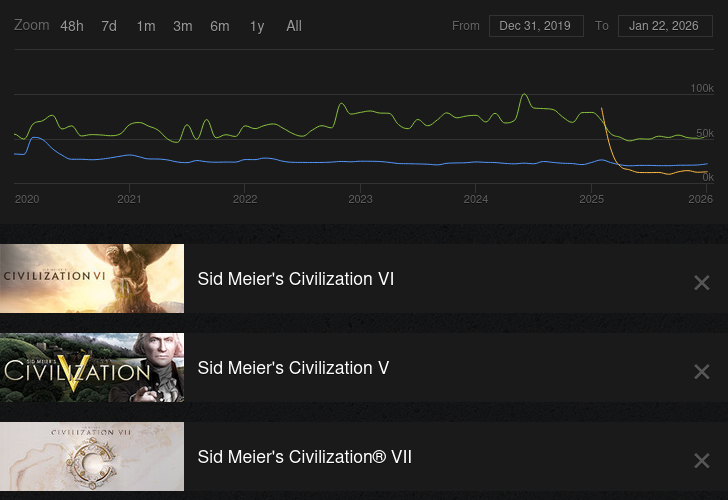Viewport: 728px width, 500px height.
Task: Set chart zoom to 48h
Action: coord(72,26)
